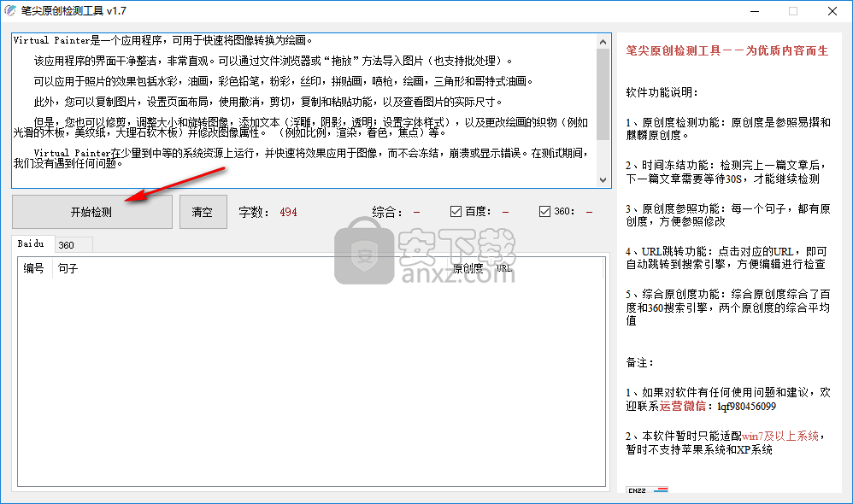Click the 原创度 column header
This screenshot has width=853, height=504.
pyautogui.click(x=468, y=268)
